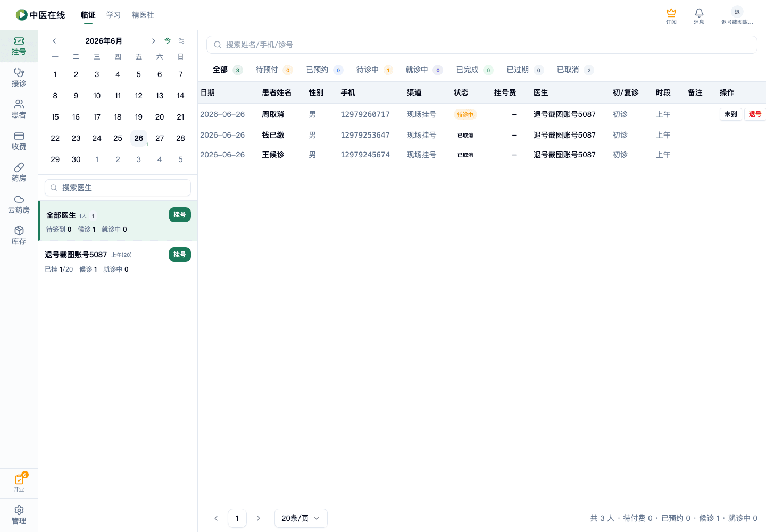Viewport: 766px width, 532px height.
Task: Open the 20条/页 page size dropdown
Action: (x=301, y=518)
